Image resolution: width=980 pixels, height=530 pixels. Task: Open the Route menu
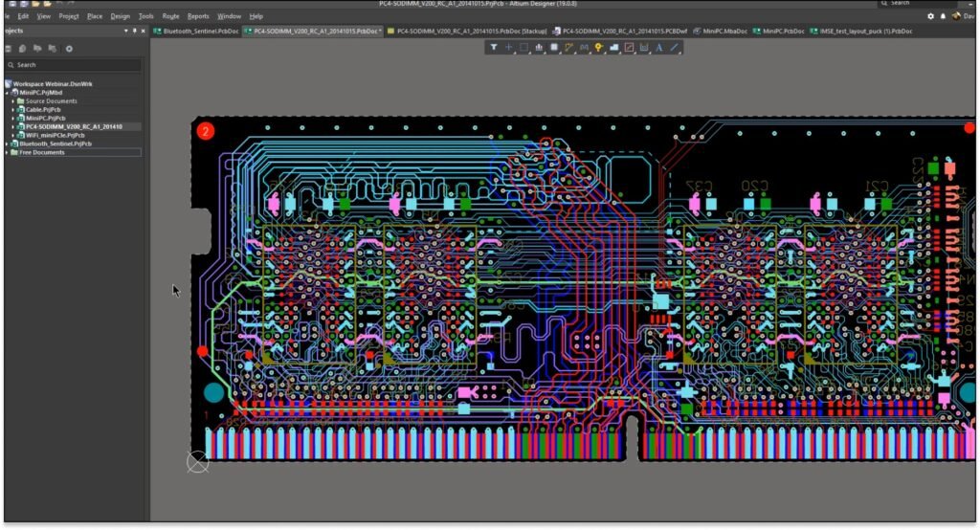(x=170, y=16)
